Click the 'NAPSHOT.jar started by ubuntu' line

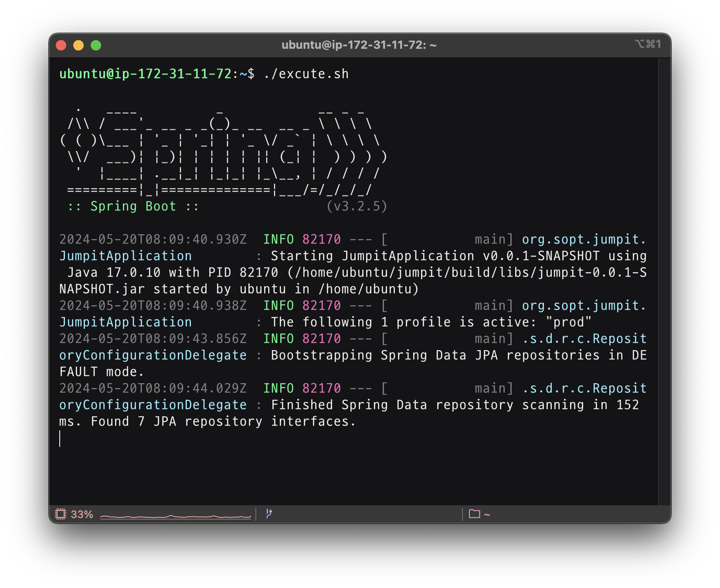(x=239, y=289)
